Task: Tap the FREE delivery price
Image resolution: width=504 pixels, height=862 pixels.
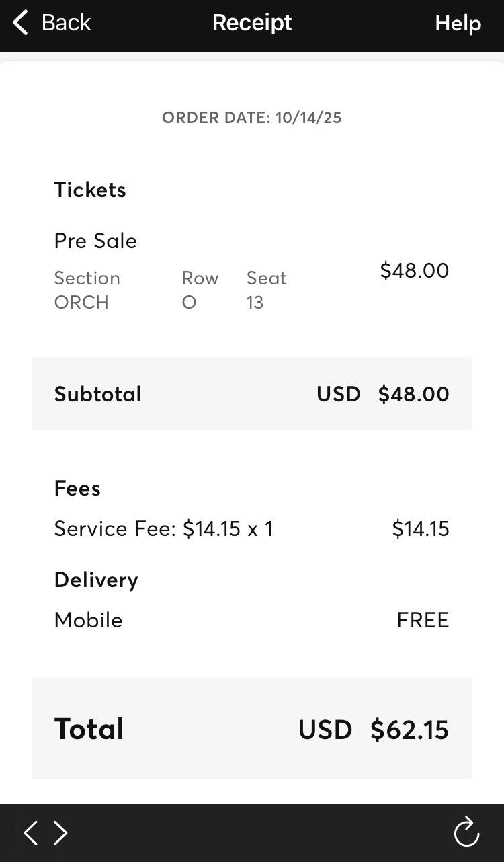Action: click(423, 620)
